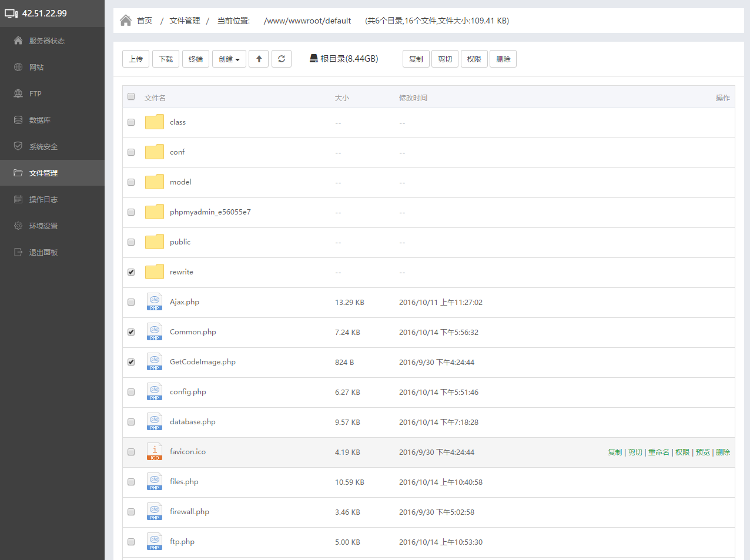Click 预览 link on favicon.ico row
750x560 pixels.
click(702, 452)
